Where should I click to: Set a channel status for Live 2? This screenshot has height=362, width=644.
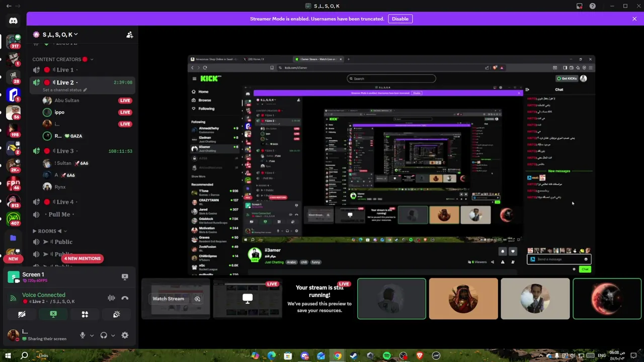[65, 90]
